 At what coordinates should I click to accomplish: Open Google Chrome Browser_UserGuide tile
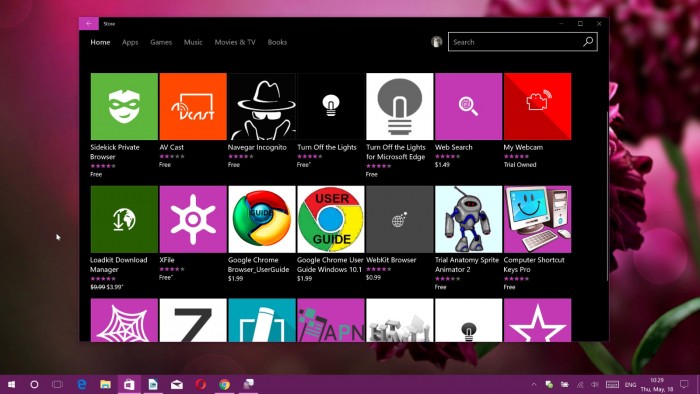point(262,219)
